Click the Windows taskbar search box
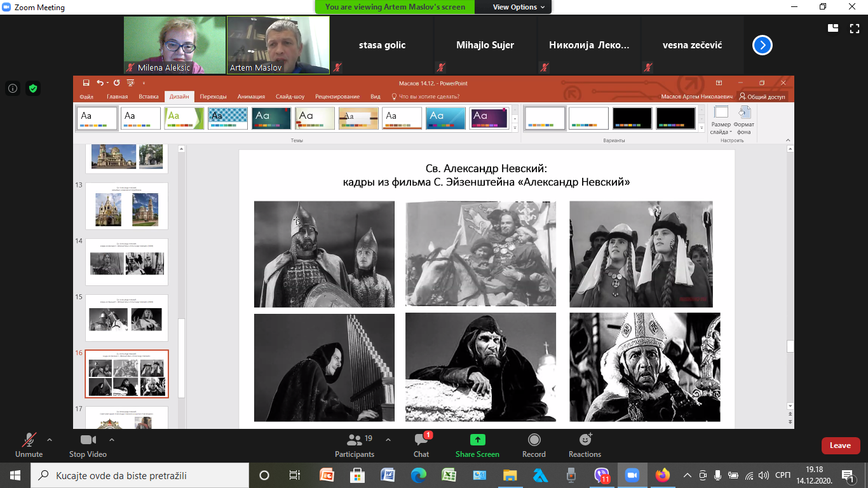The width and height of the screenshot is (868, 488). [140, 475]
